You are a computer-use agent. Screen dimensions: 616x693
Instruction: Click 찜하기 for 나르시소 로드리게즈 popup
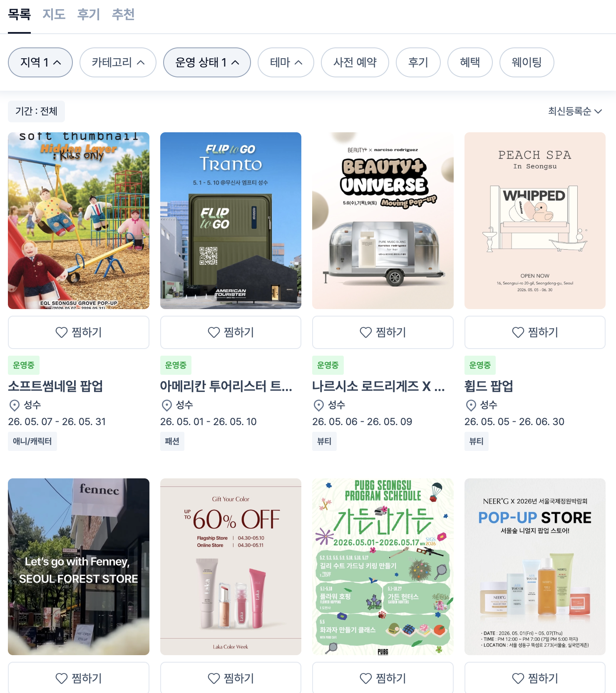pyautogui.click(x=383, y=332)
